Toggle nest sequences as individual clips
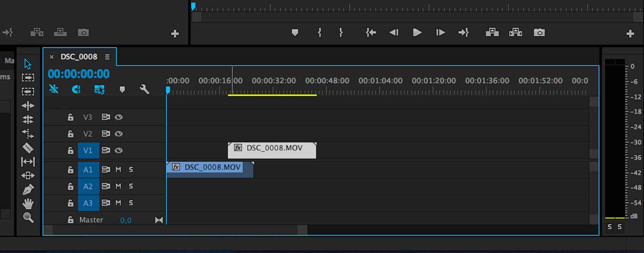Viewport: 644px width, 253px height. pos(54,89)
